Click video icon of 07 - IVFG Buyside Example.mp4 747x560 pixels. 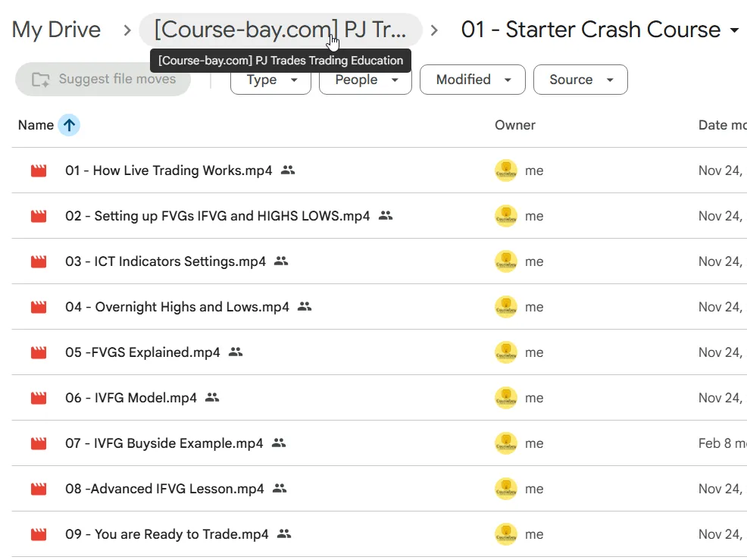pyautogui.click(x=39, y=444)
